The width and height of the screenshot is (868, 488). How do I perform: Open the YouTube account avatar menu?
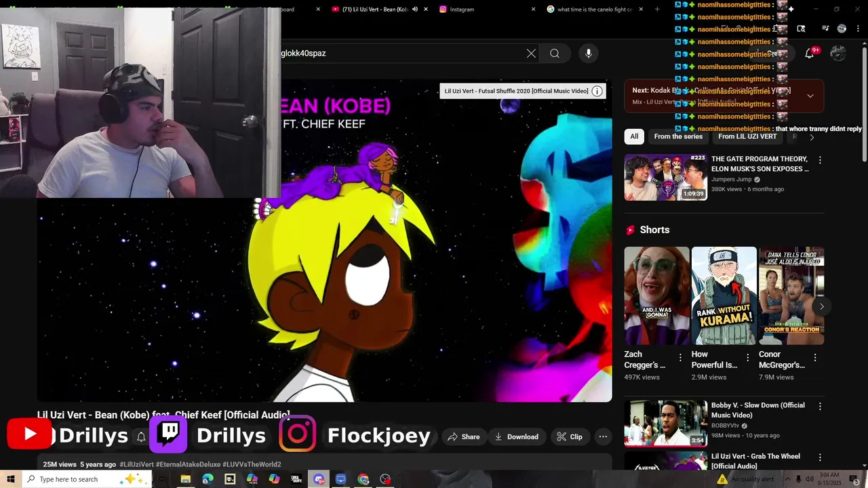click(x=838, y=54)
